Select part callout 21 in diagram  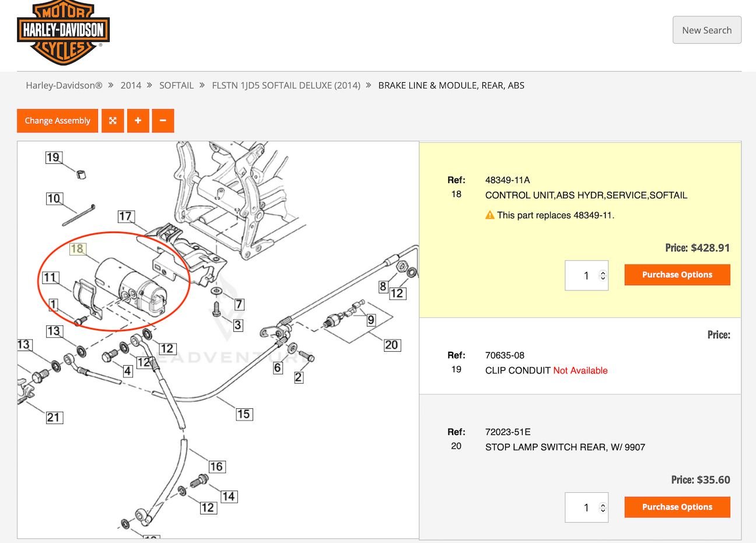pos(54,418)
